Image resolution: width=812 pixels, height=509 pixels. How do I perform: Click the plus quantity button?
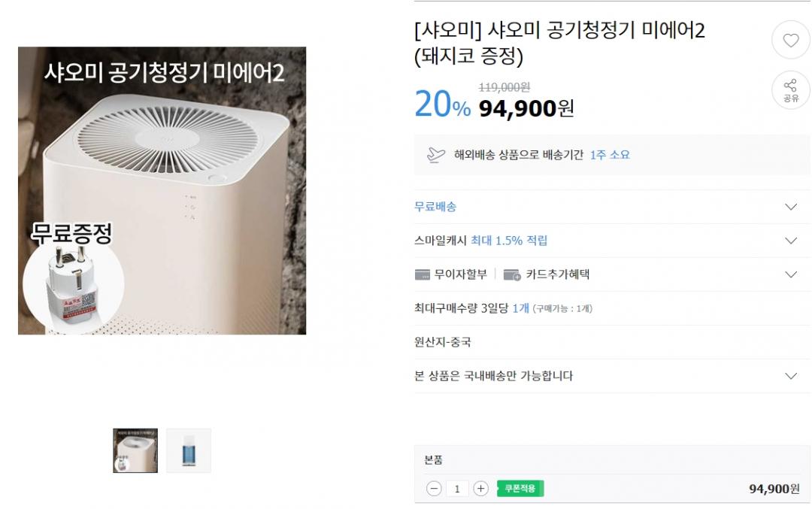click(481, 489)
